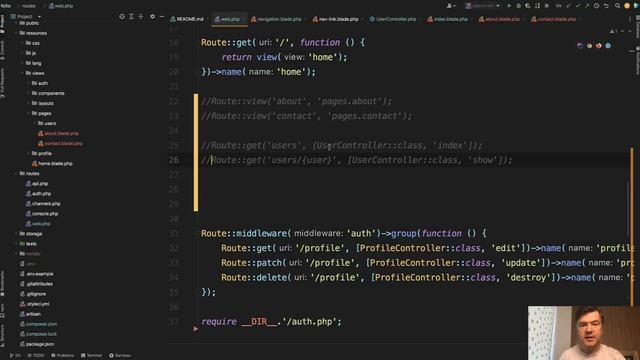Switch to about.blade.php editor tab

click(x=499, y=19)
